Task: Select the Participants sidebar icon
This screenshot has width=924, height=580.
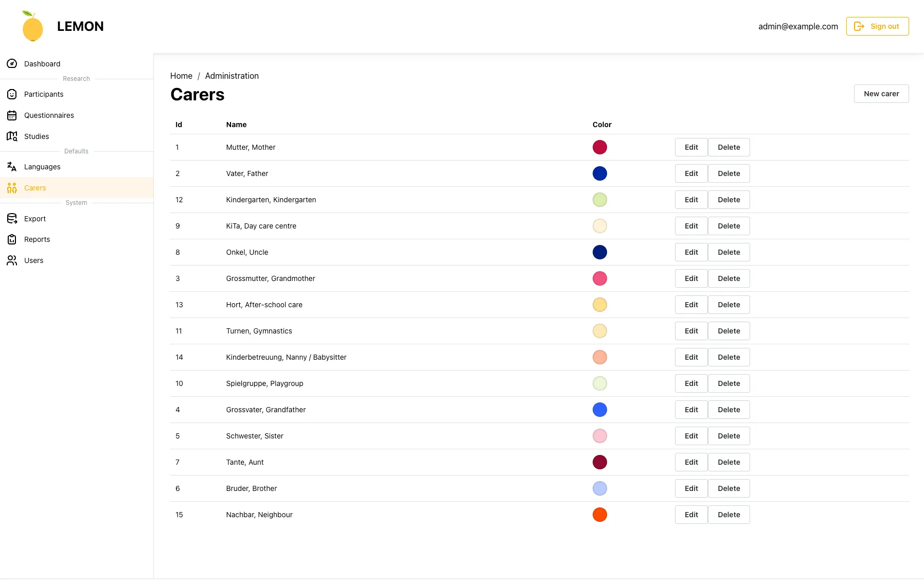Action: tap(12, 94)
